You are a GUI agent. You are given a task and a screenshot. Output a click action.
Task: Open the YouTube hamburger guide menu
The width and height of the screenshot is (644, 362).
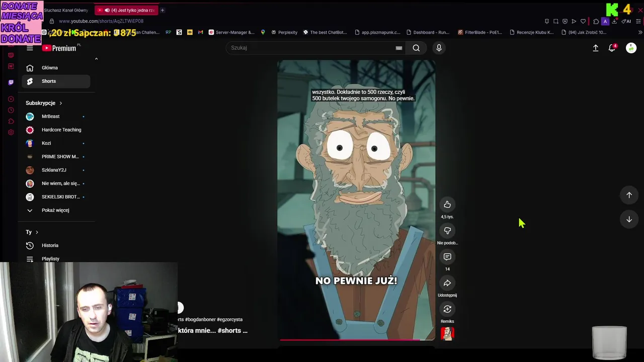coord(30,48)
